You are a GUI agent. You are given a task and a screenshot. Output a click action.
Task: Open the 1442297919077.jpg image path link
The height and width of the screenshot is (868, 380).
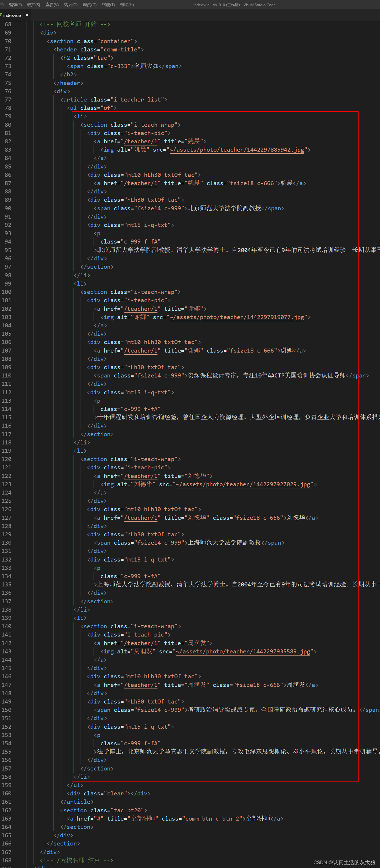point(237,317)
